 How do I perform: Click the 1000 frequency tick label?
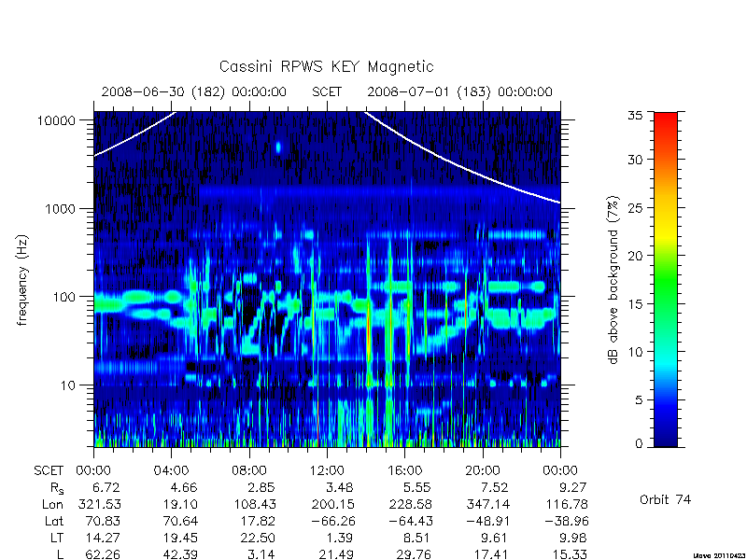tap(61, 208)
